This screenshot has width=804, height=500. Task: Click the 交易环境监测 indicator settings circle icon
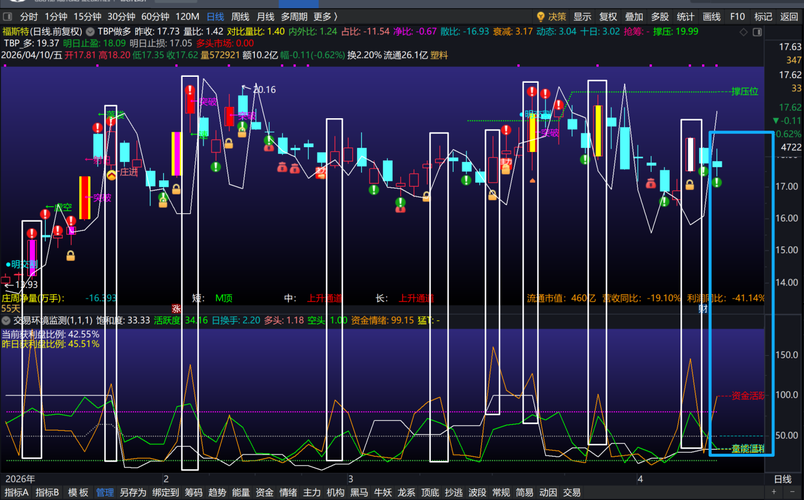(8, 320)
